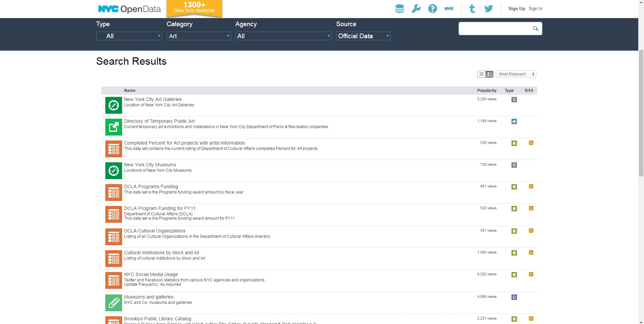
Task: Open the Source dropdown showing Official Data
Action: (x=363, y=36)
